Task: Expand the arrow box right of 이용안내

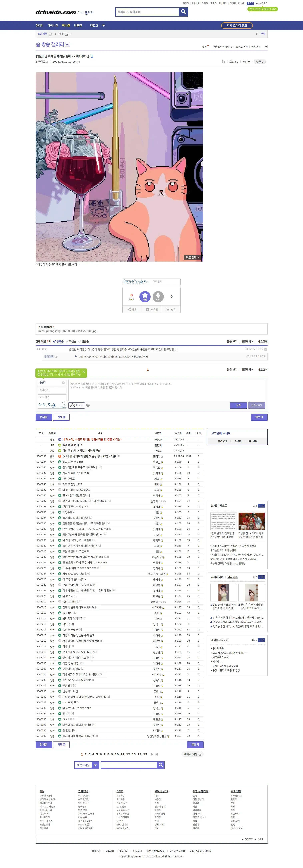Action: (266, 47)
